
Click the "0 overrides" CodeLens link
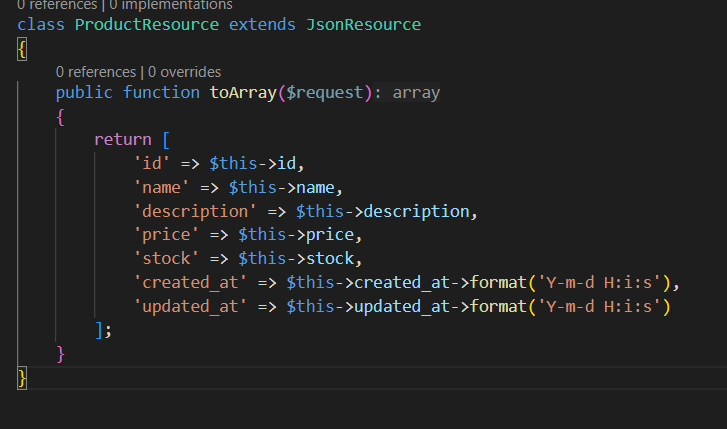[x=187, y=72]
